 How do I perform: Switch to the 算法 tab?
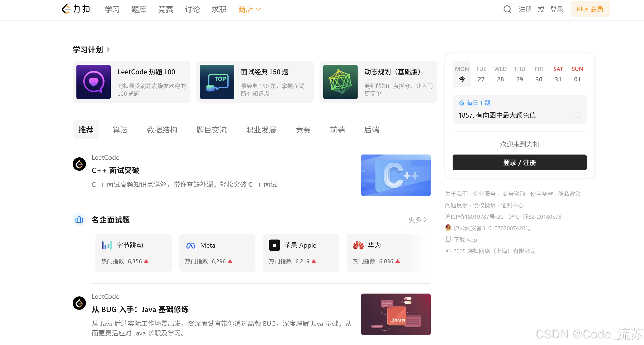click(120, 130)
